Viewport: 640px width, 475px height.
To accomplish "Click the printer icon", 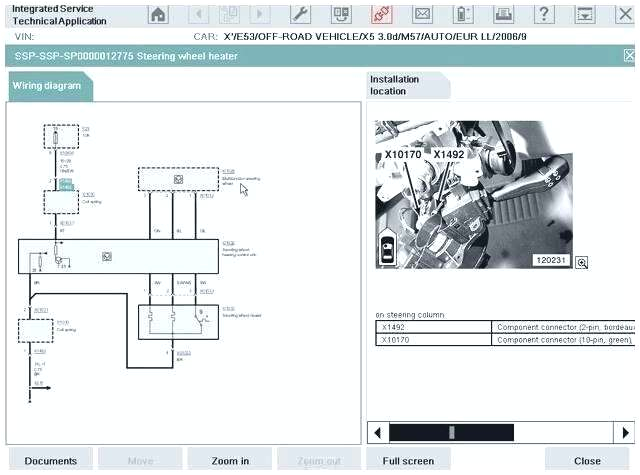I will coord(504,14).
